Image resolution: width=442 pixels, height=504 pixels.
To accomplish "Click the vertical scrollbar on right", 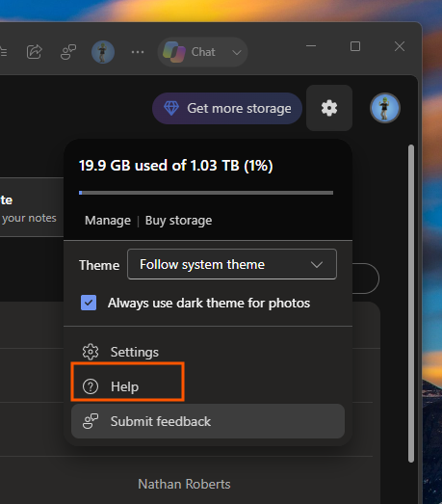I will click(x=411, y=304).
